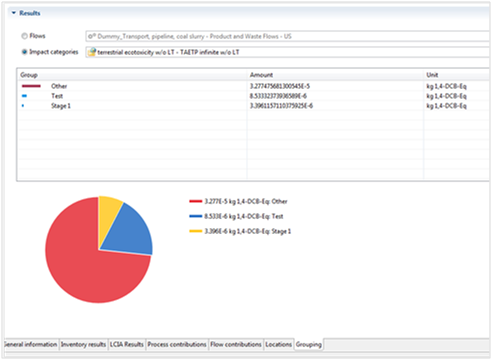The width and height of the screenshot is (493, 360).
Task: Click the blue contribution bar for Test
Action: 24,96
